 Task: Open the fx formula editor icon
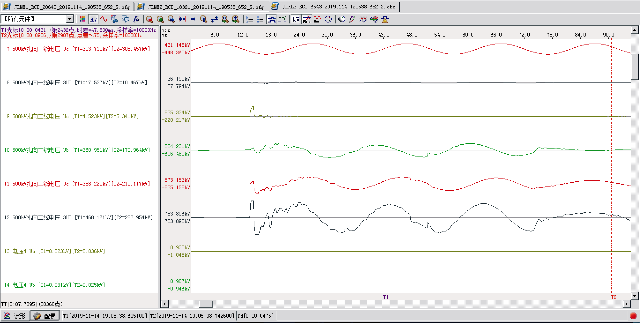136,19
